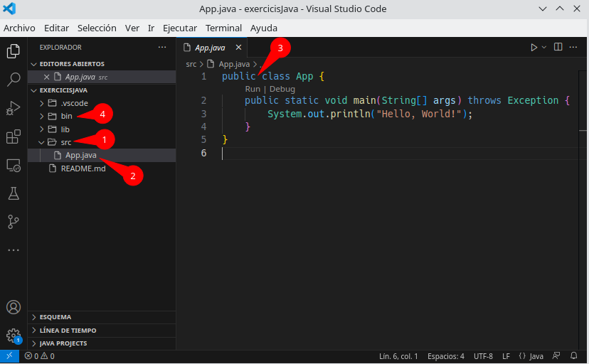The width and height of the screenshot is (589, 364).
Task: Open problems errors and warnings indicator
Action: tap(39, 356)
